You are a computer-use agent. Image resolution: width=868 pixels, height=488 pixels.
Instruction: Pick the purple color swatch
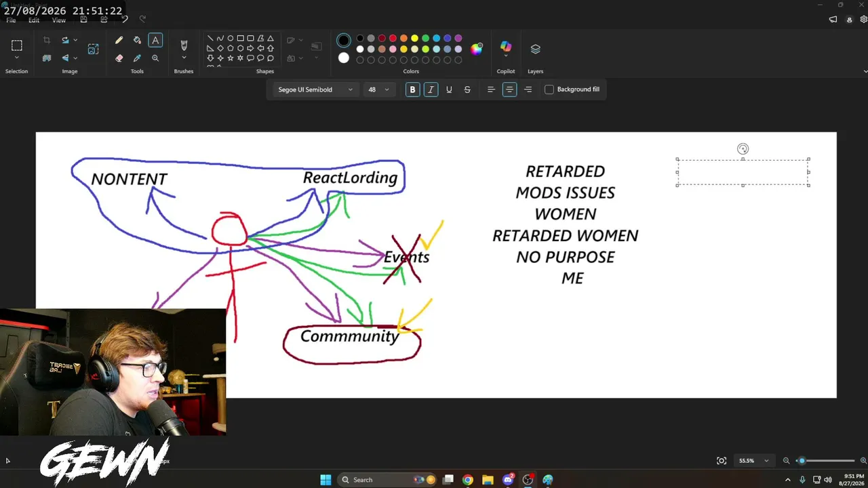coord(458,39)
